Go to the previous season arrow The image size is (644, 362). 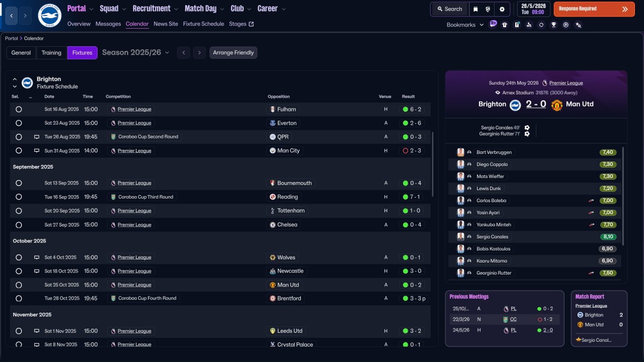(x=184, y=53)
